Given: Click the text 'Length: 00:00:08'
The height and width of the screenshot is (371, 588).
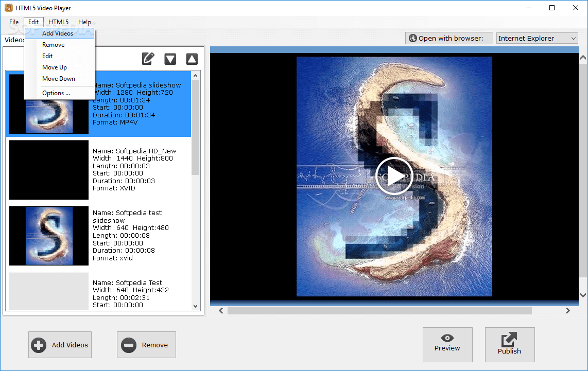Looking at the screenshot, I should pyautogui.click(x=121, y=235).
